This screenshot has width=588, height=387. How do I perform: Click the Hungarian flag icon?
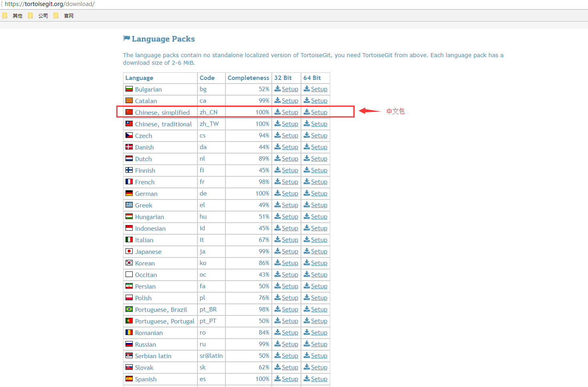pos(129,216)
